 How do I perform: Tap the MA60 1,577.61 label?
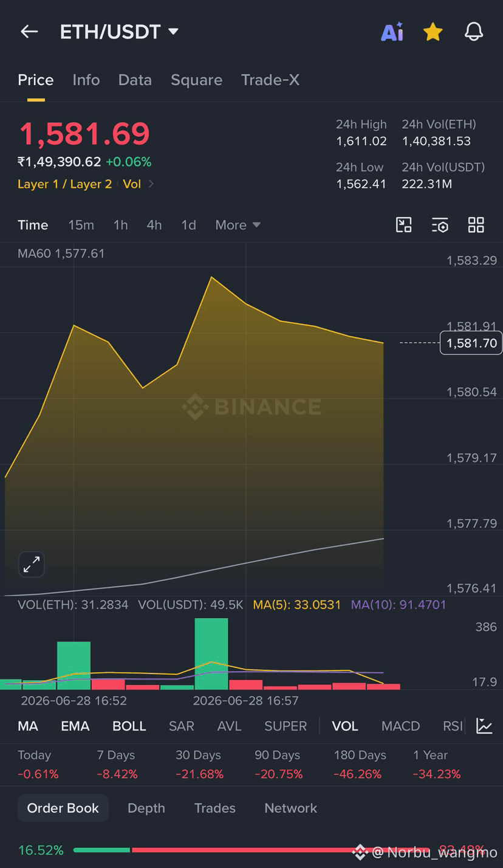pyautogui.click(x=61, y=253)
